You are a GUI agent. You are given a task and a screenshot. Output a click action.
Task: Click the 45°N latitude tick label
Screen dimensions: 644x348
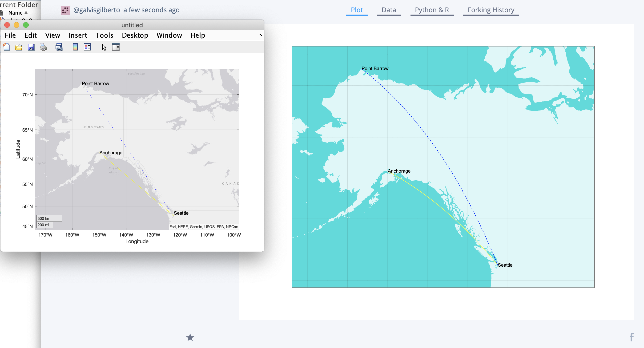tap(27, 226)
